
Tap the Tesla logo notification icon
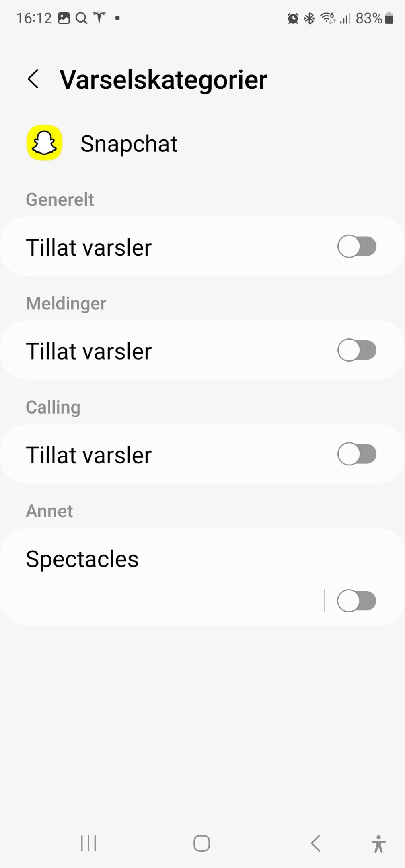(x=99, y=18)
